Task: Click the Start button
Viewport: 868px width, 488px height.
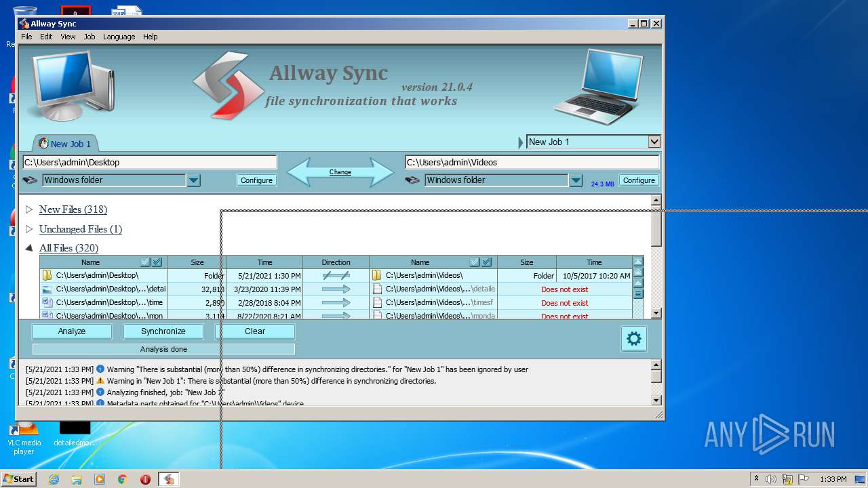Action: [18, 479]
